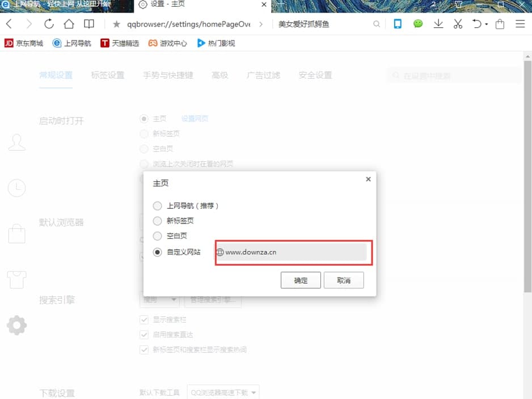Expand the address bar dropdown arrow
Screen dimensions: 532x399
tap(260, 24)
